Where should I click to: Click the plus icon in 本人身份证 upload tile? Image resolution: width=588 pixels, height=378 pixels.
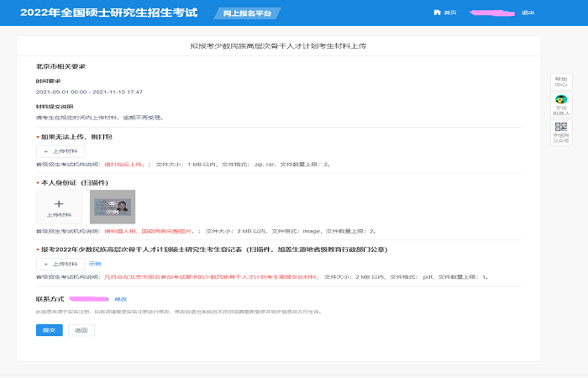[59, 203]
